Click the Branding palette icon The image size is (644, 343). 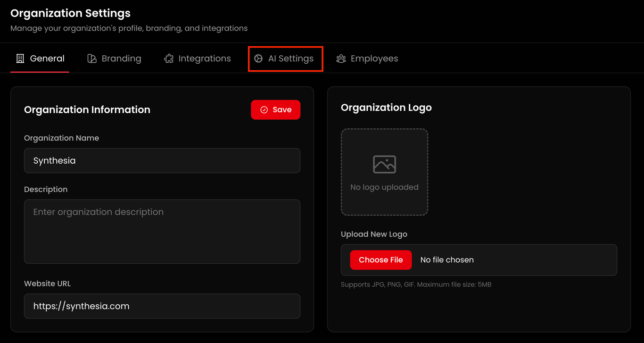92,59
